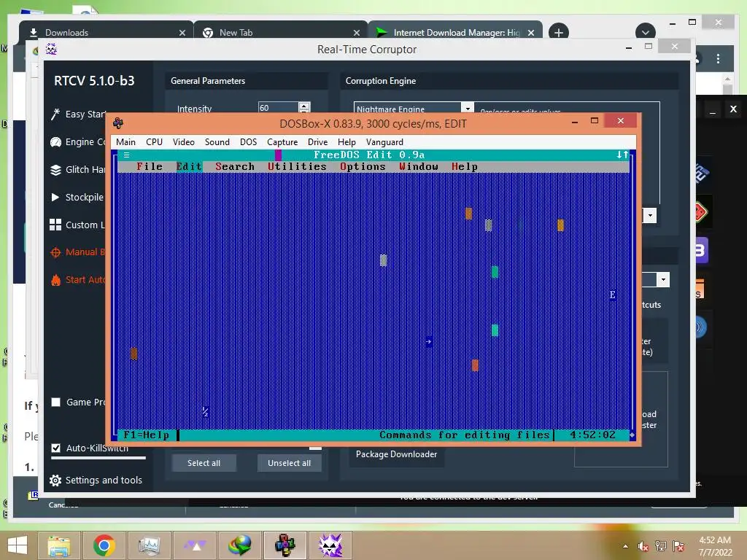Image resolution: width=747 pixels, height=560 pixels.
Task: Switch to the New Tab Chrome tab
Action: (x=281, y=32)
